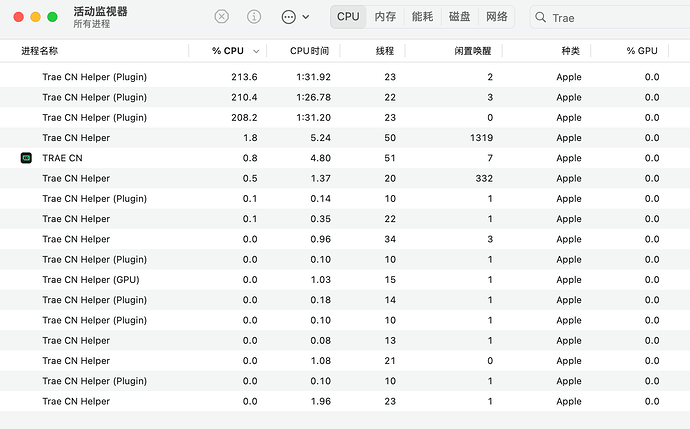Sort by % GPU column header
Screen dimensions: 690x429
tap(642, 51)
